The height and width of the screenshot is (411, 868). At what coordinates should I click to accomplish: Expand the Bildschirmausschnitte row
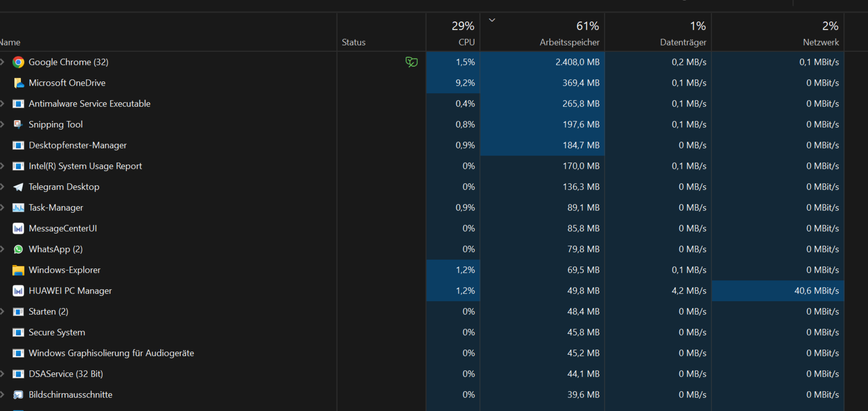(x=2, y=394)
